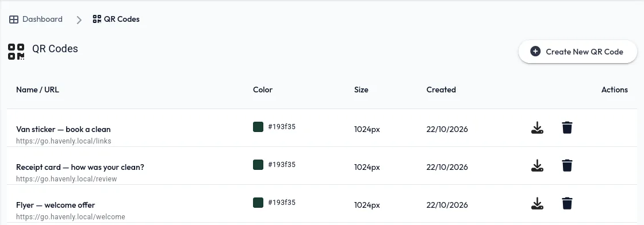Open URL https://go.havenly.local/welcome
This screenshot has height=225, width=644.
(71, 216)
